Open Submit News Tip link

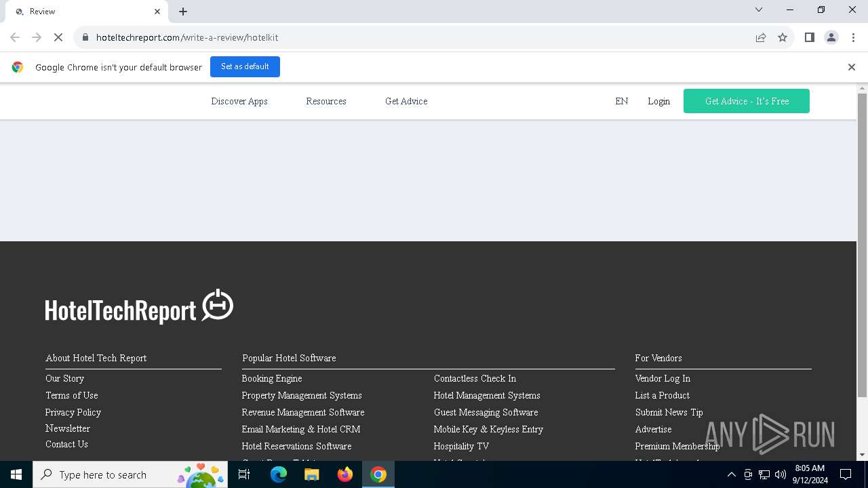pyautogui.click(x=669, y=412)
